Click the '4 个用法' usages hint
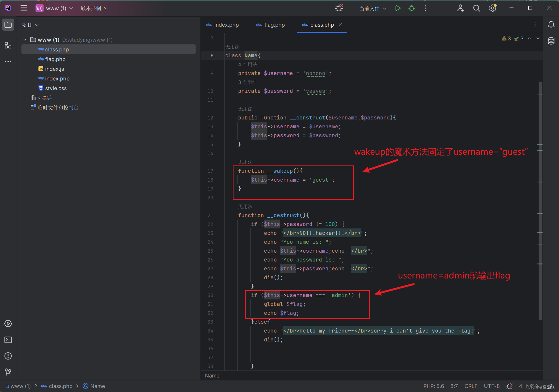 (x=247, y=64)
